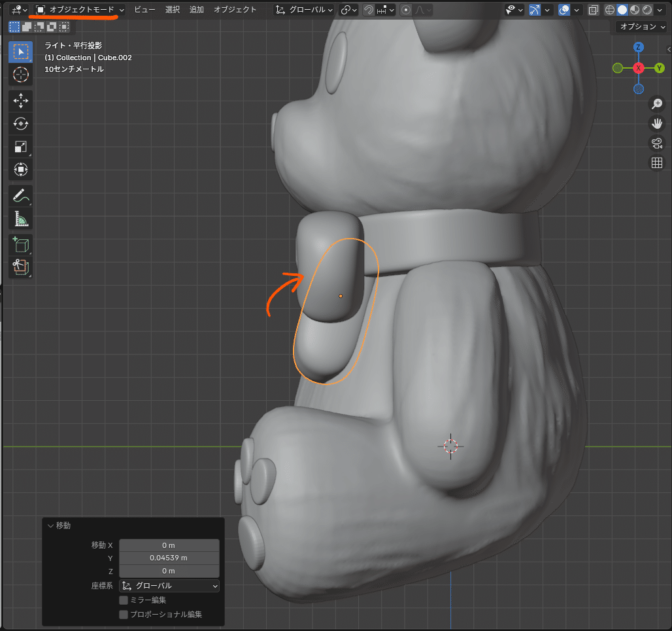Click the Y value field 0.04539 m
The height and width of the screenshot is (631, 672).
click(169, 558)
